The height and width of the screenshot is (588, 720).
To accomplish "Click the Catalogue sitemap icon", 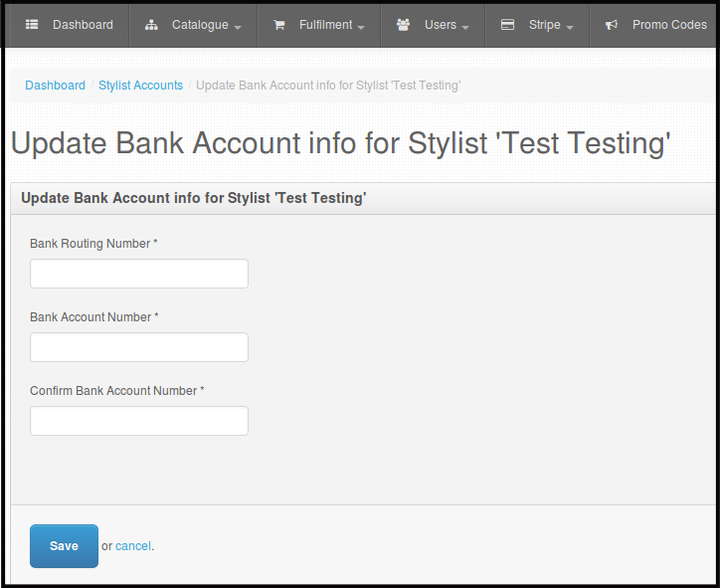I will 151,25.
